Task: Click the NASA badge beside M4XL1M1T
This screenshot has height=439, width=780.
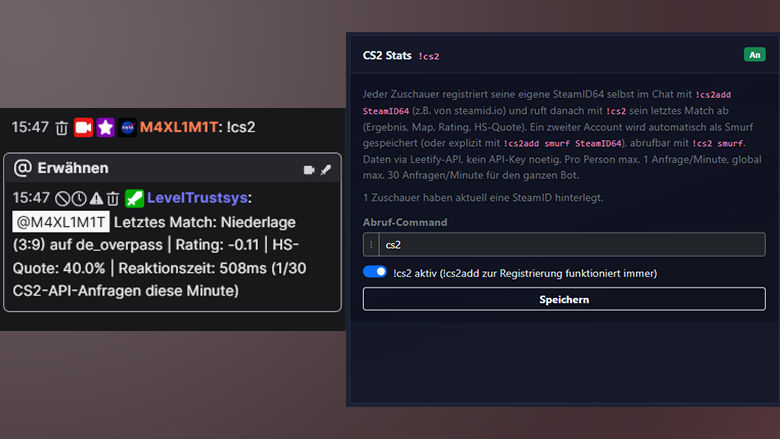Action: [x=127, y=127]
